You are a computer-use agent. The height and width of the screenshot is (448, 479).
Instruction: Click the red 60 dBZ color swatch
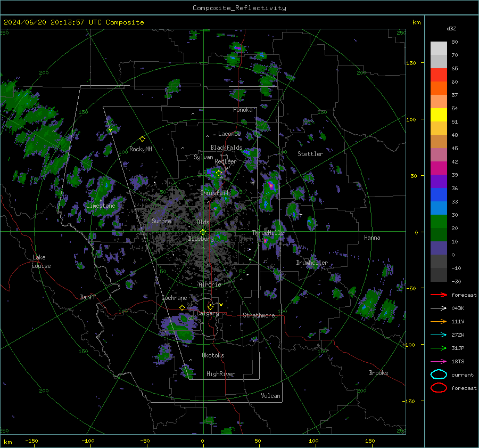point(439,75)
